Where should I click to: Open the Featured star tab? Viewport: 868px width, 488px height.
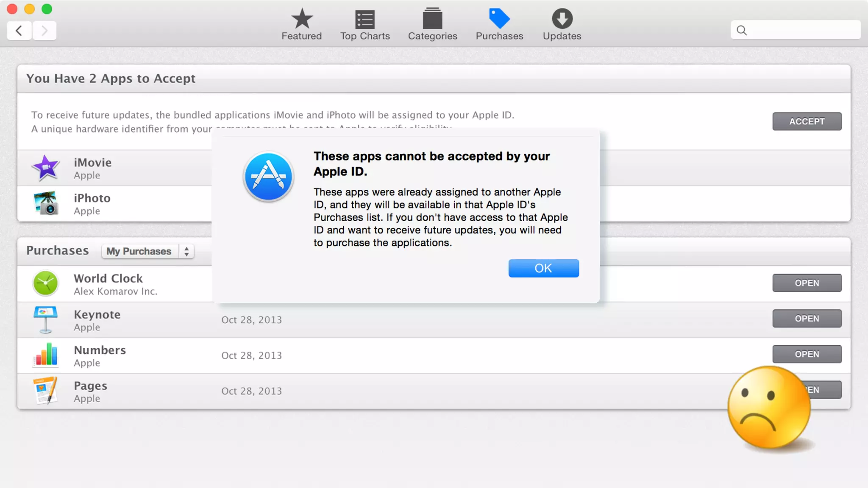[x=301, y=25]
